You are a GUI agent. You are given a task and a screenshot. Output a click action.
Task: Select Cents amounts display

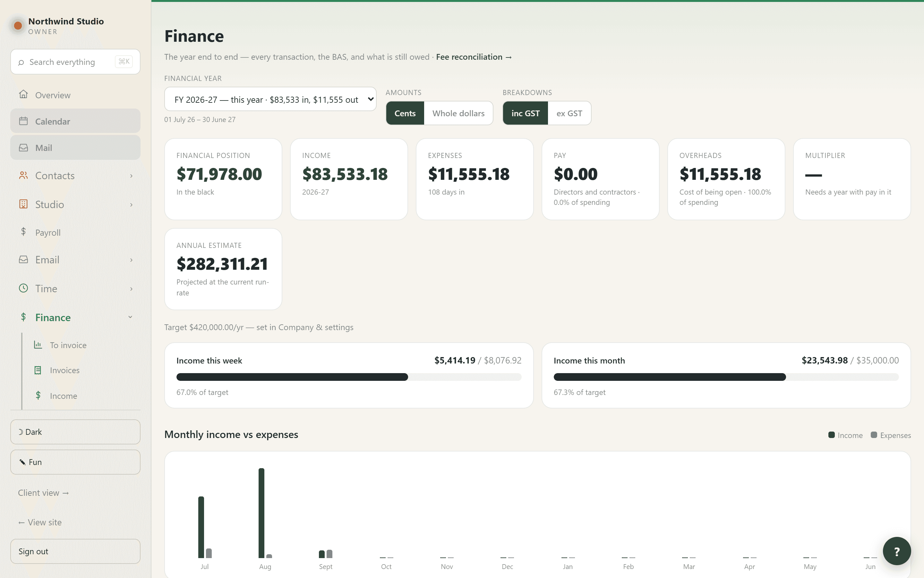pyautogui.click(x=405, y=113)
